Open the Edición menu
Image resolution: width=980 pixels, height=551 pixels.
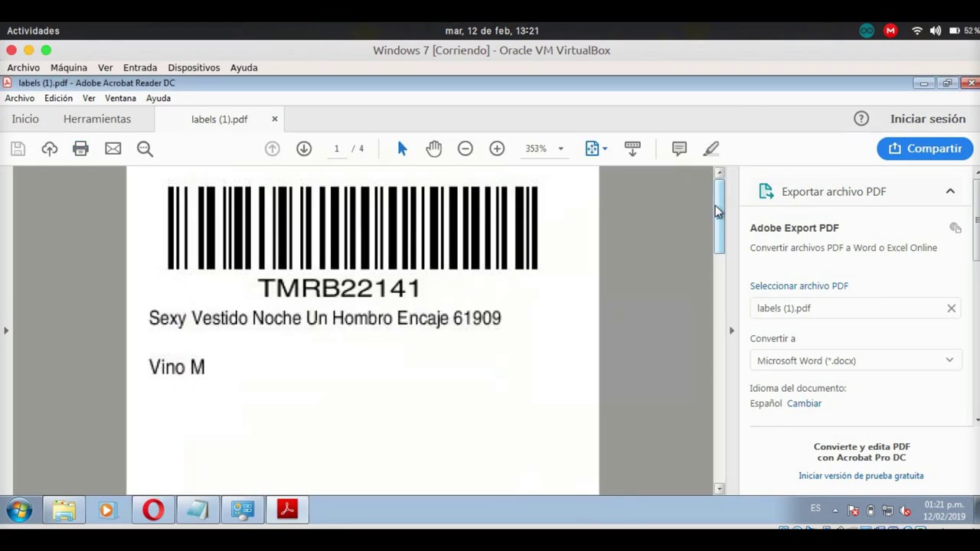click(x=58, y=98)
